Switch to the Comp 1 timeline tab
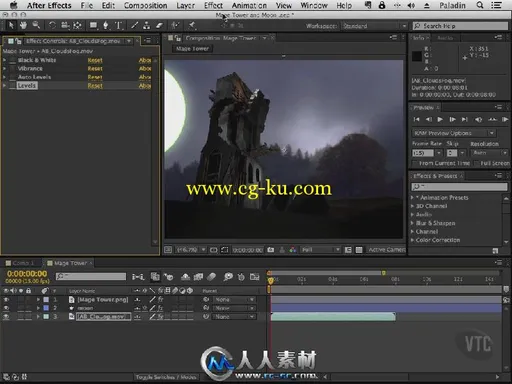The image size is (512, 384). pyautogui.click(x=23, y=263)
